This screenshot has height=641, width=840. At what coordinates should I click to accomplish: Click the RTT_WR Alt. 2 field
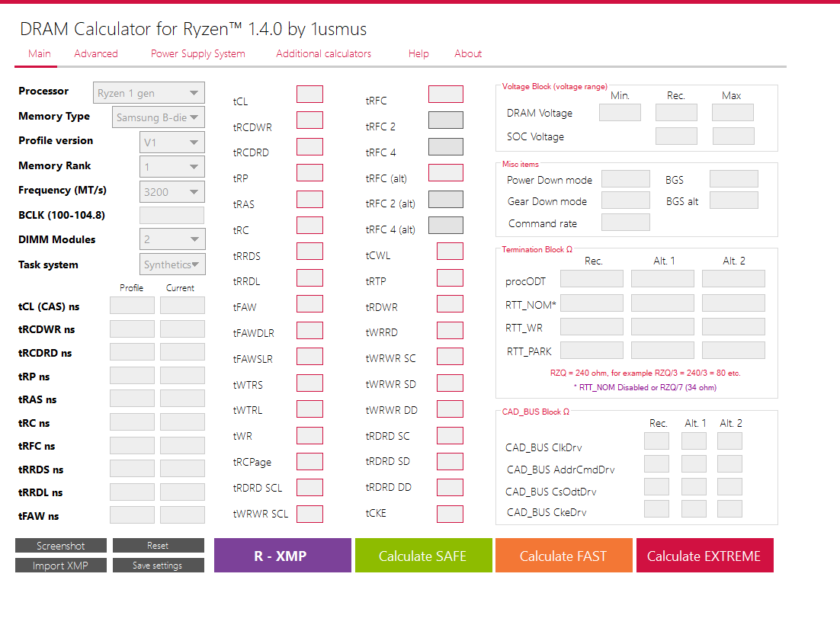click(x=733, y=326)
